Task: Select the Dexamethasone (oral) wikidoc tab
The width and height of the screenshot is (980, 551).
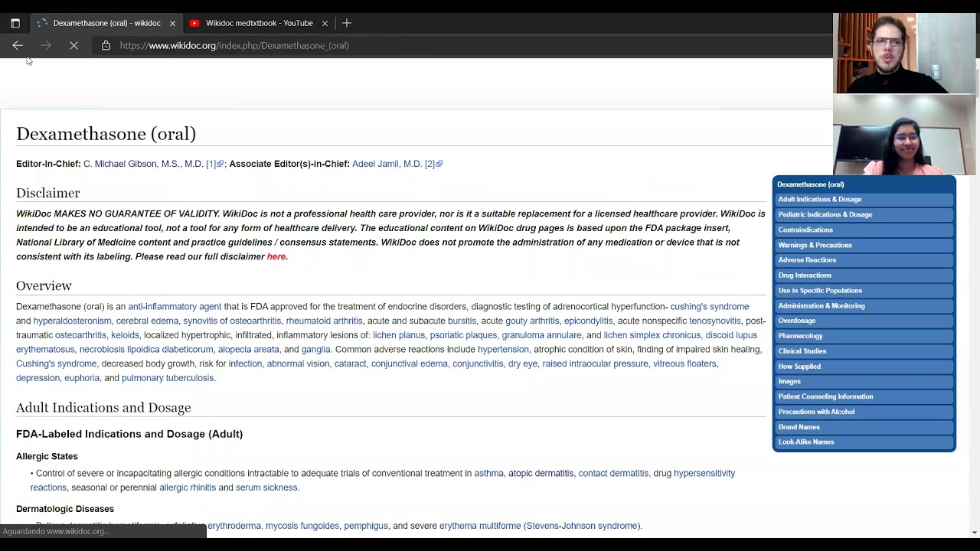Action: click(x=106, y=23)
